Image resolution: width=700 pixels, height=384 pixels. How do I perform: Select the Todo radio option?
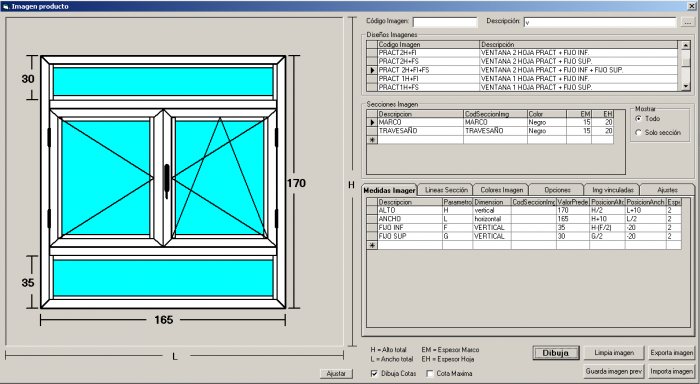(638, 119)
